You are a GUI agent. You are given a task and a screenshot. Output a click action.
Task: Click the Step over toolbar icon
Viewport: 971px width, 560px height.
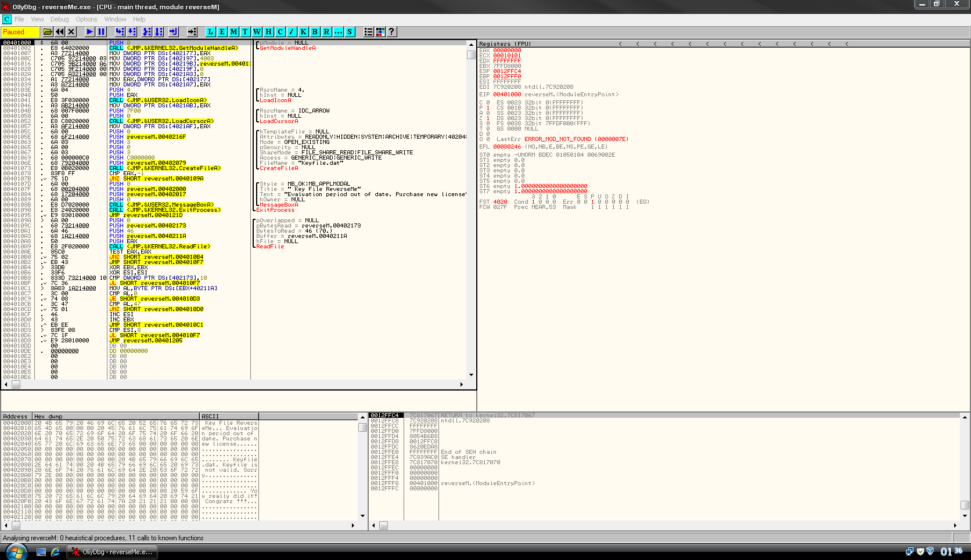[132, 32]
